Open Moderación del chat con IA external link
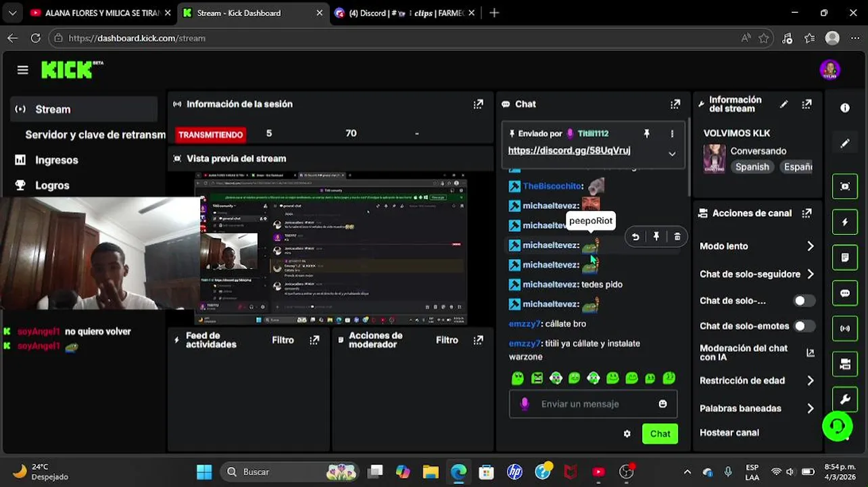Image resolution: width=868 pixels, height=487 pixels. point(810,352)
